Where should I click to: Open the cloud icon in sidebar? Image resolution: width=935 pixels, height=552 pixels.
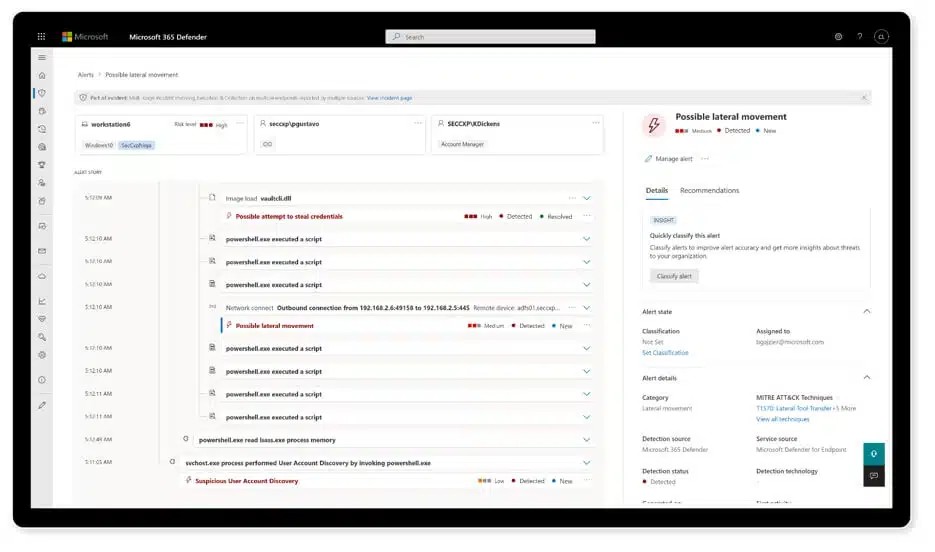click(x=42, y=276)
